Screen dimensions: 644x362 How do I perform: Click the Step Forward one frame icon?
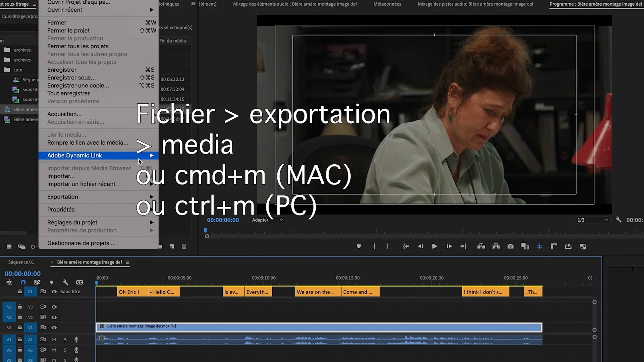pos(449,246)
